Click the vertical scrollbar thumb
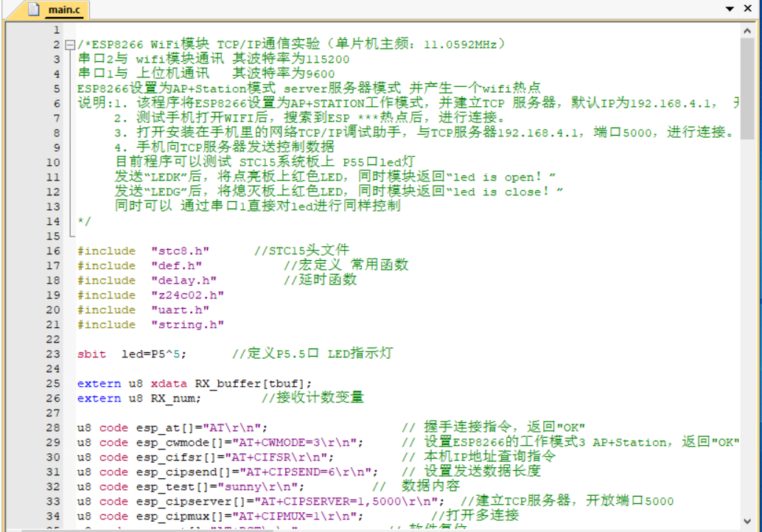Screen dimensions: 762x532 (x=747, y=89)
